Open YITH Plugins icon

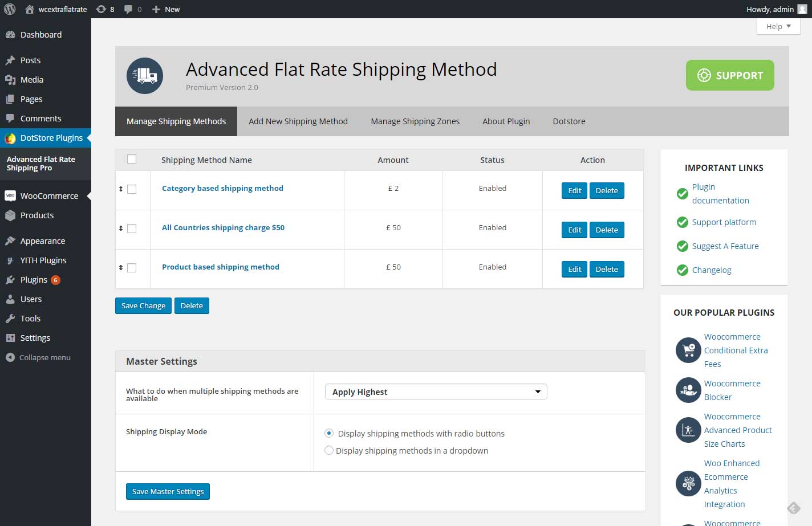[x=10, y=260]
